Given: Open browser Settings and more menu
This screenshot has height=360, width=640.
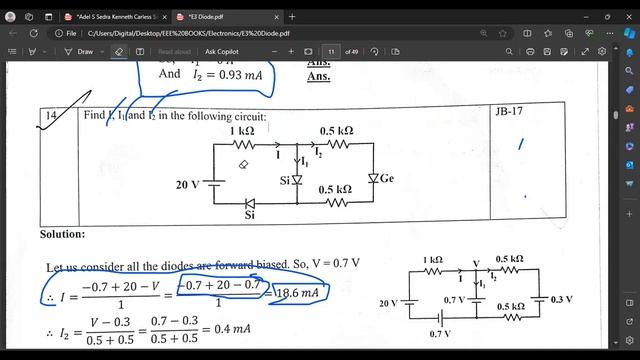Looking at the screenshot, I should coord(610,33).
